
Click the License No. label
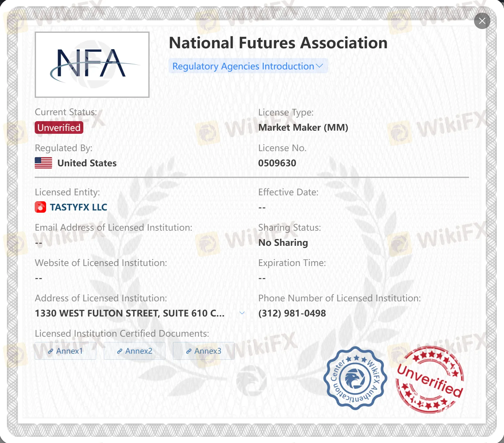click(282, 148)
